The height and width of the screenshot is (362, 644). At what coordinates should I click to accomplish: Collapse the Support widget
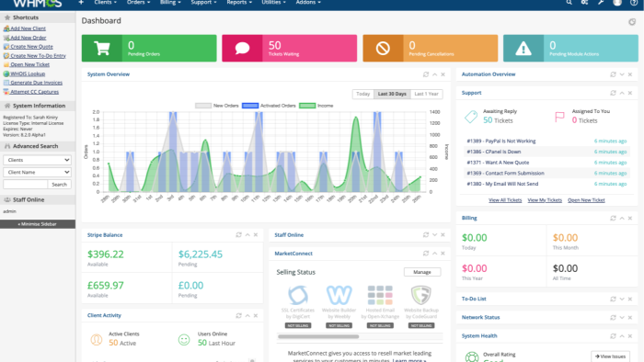(622, 93)
